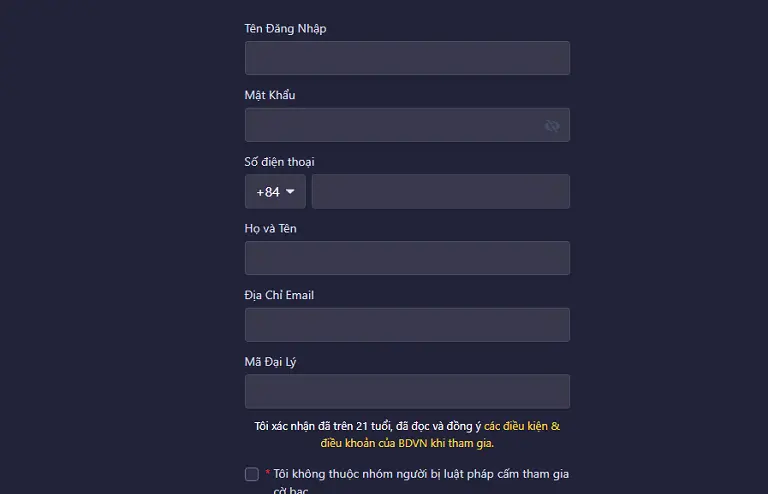Open the 'các điều kiện &' link
Viewport: 768px width, 494px height.
[x=522, y=426]
